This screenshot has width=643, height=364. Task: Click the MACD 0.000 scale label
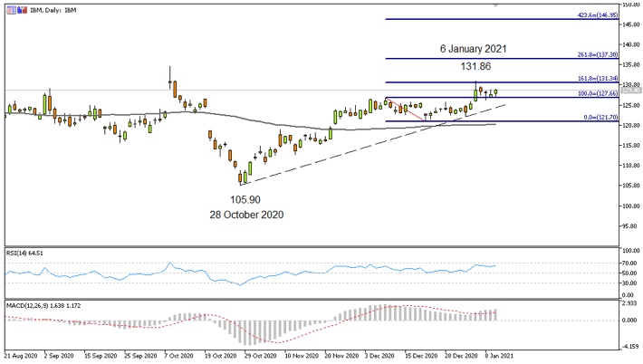click(x=629, y=321)
